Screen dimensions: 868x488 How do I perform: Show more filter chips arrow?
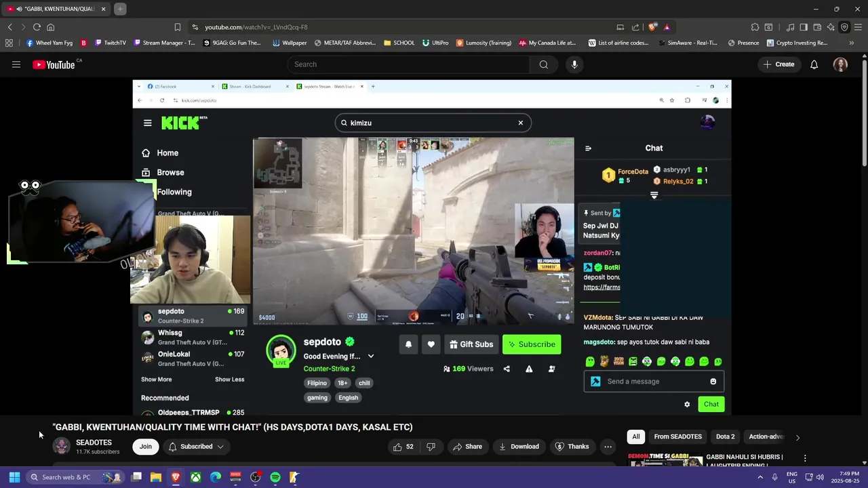tap(797, 438)
